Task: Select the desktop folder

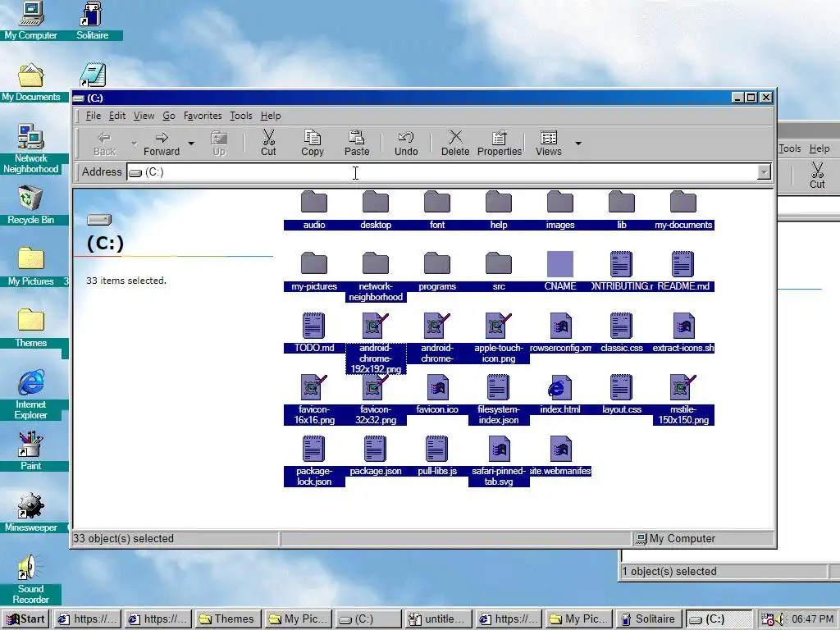Action: (376, 209)
